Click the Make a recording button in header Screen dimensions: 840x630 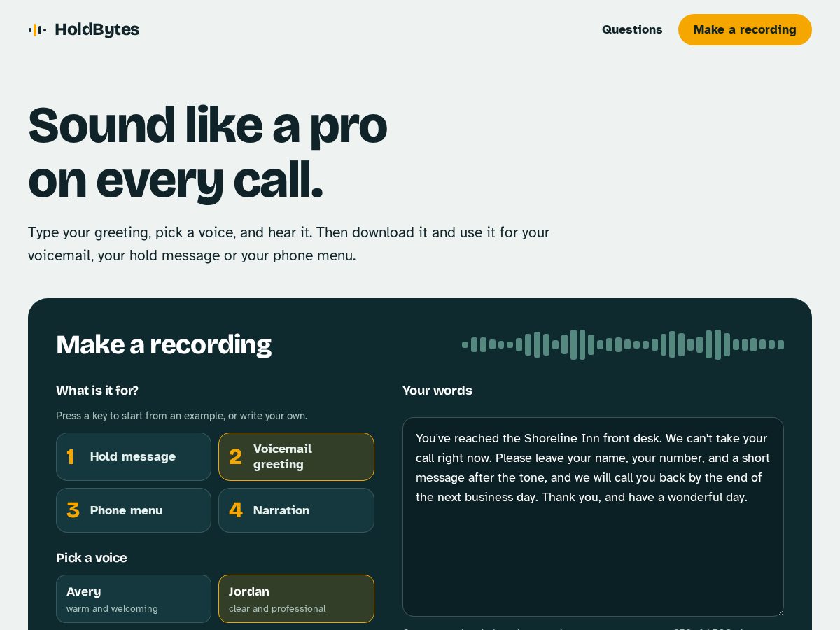[745, 29]
